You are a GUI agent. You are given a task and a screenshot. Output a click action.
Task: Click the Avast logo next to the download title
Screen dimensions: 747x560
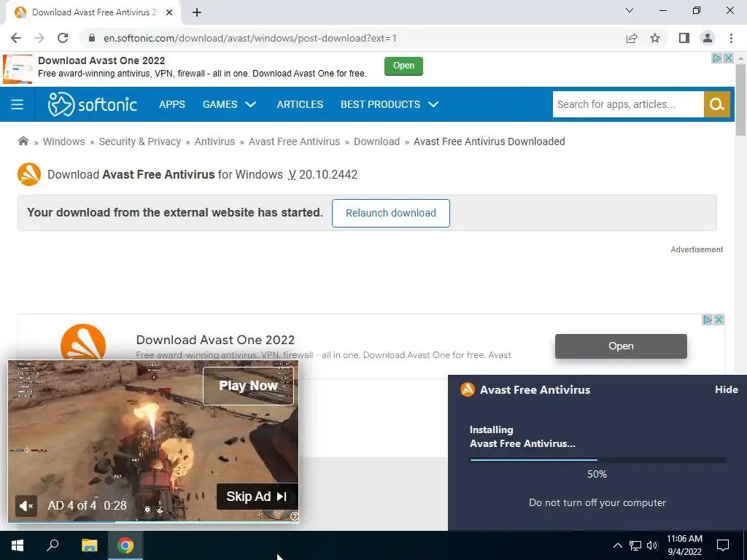(29, 174)
